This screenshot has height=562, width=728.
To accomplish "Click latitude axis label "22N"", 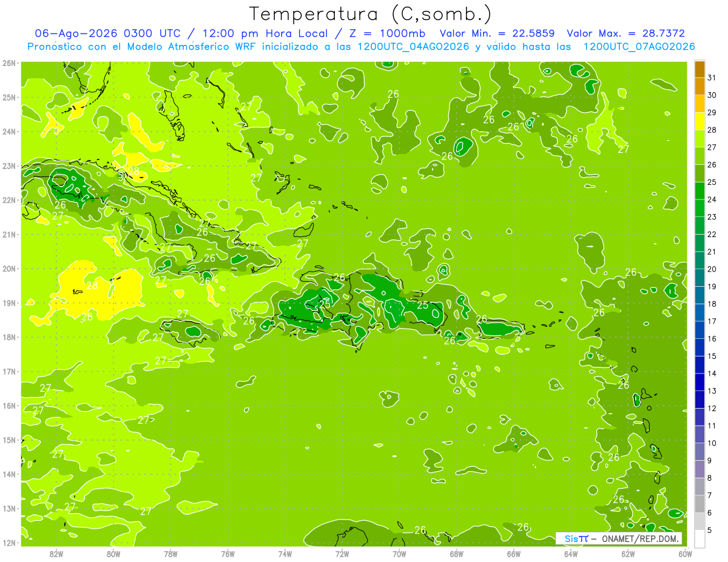I will point(10,200).
